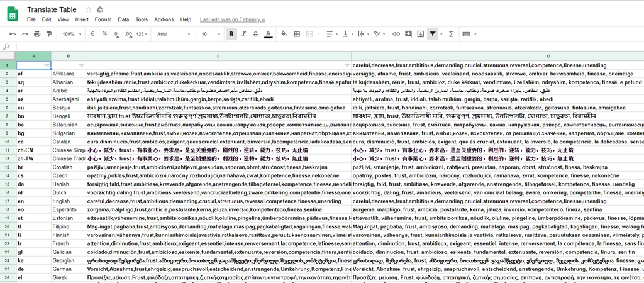Open the 123 number format dropdown

click(142, 34)
